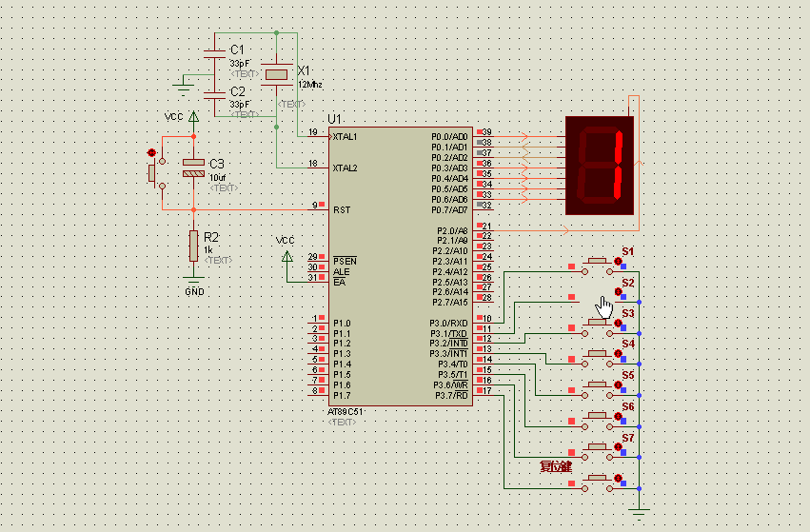This screenshot has height=532, width=810.
Task: Toggle the red latch dot beside S7
Action: (x=618, y=446)
